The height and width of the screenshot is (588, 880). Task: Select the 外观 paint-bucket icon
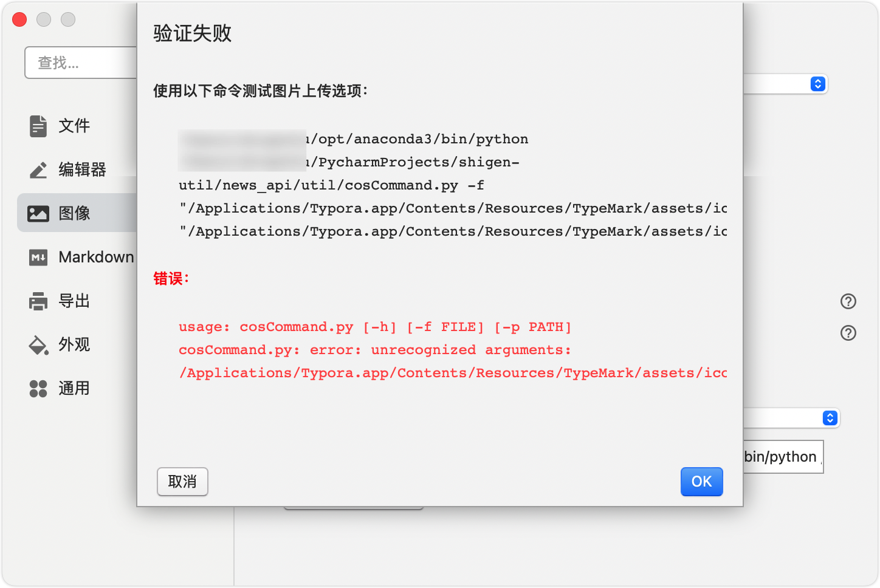tap(38, 344)
